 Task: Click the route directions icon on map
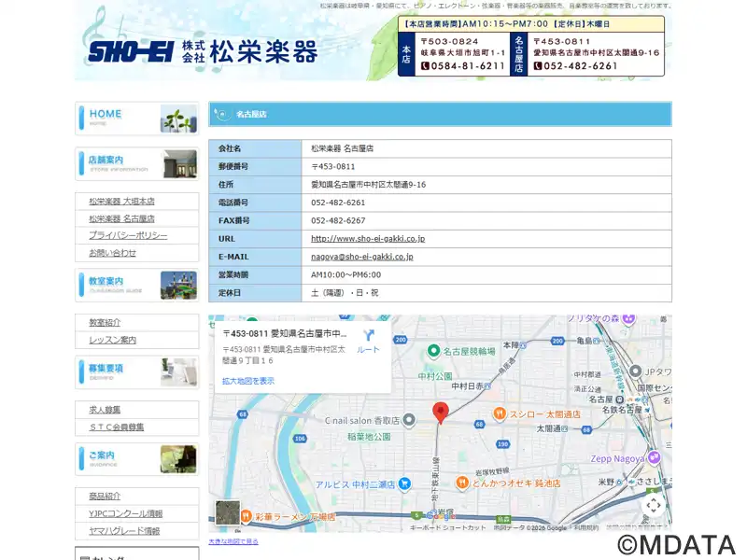tap(369, 336)
